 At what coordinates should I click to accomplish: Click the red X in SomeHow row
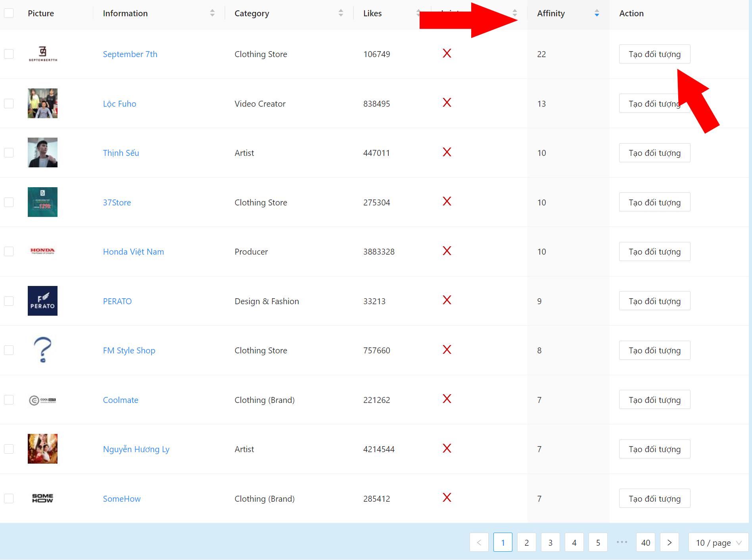point(447,498)
